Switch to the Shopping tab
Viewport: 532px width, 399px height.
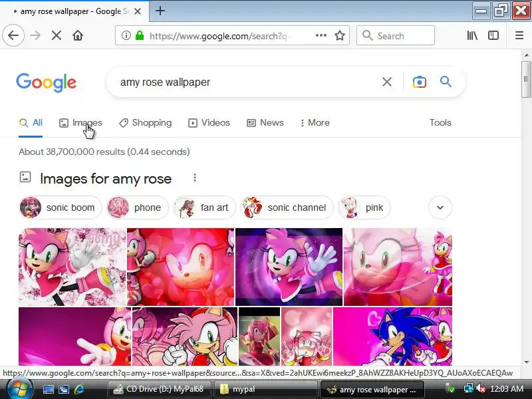click(146, 123)
